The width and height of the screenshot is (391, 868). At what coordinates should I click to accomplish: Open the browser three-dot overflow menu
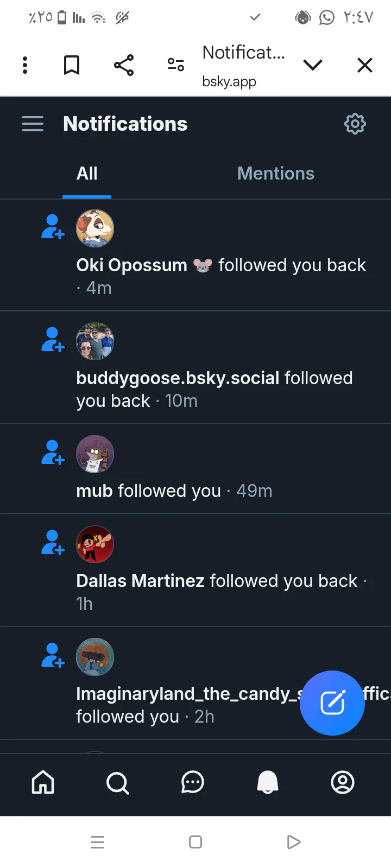click(x=25, y=65)
